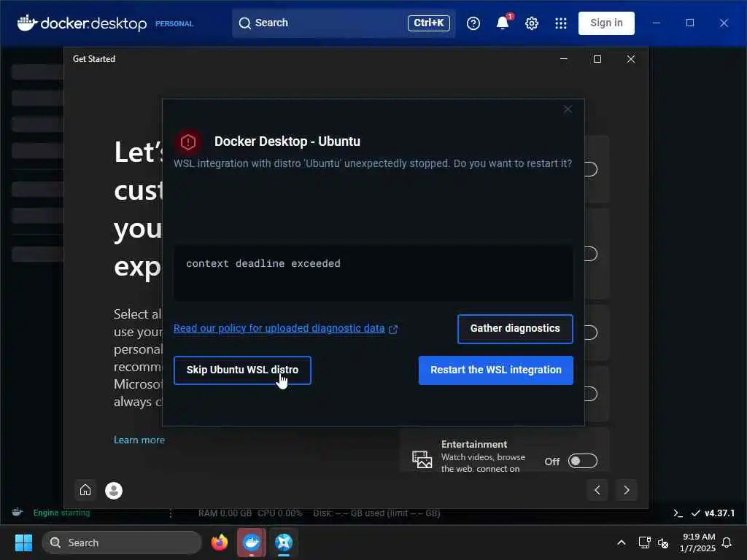Go to previous page arrow
Image resolution: width=747 pixels, height=560 pixels.
pyautogui.click(x=597, y=490)
